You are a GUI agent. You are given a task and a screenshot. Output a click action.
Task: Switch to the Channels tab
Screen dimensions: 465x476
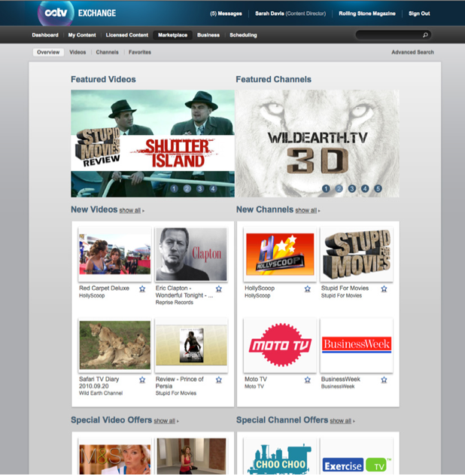[x=107, y=53]
